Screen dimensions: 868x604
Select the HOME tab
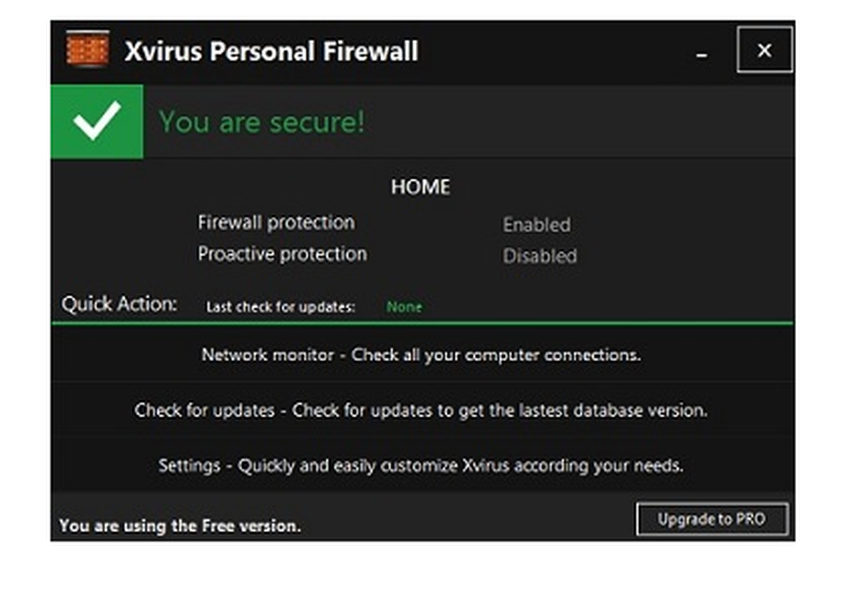(x=420, y=187)
